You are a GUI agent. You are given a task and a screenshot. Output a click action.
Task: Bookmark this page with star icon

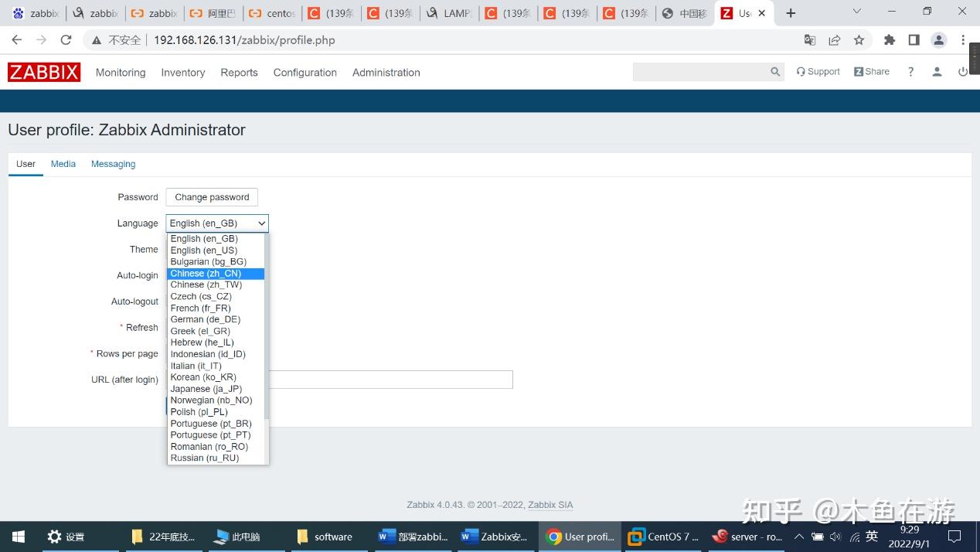coord(859,40)
